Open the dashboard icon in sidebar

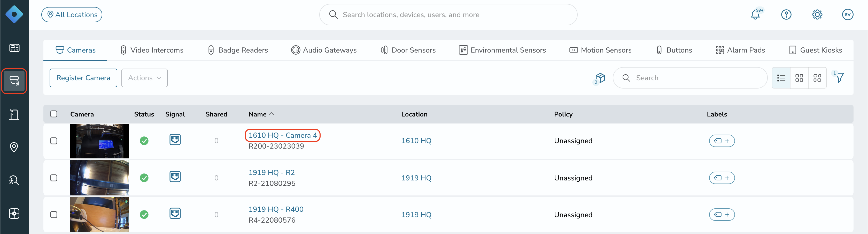point(14,48)
